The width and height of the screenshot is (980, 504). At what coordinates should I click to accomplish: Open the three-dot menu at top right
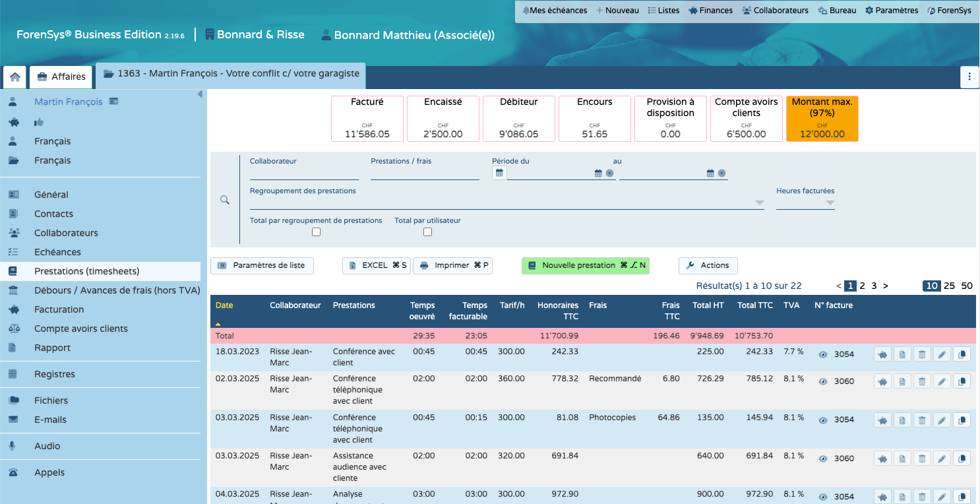click(x=969, y=77)
